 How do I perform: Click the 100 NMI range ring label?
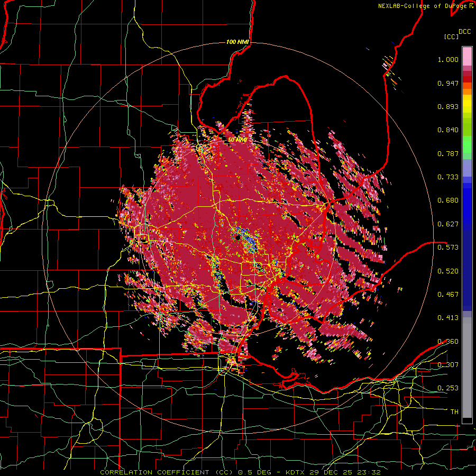coord(237,42)
